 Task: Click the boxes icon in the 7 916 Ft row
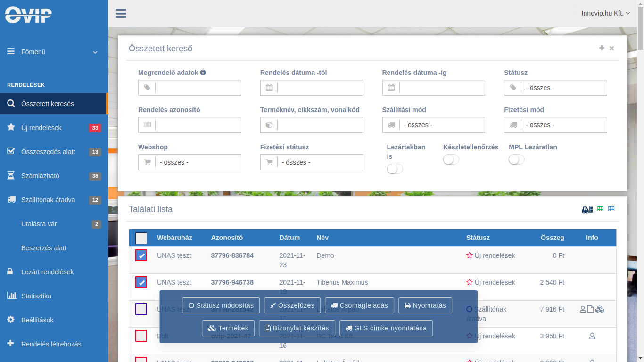point(600,309)
